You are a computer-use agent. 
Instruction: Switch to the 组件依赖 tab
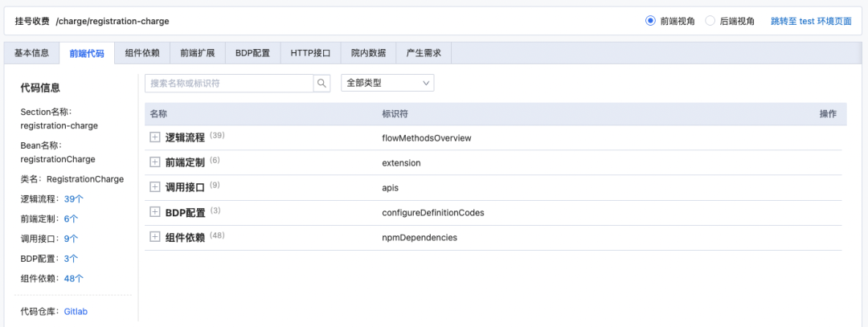tap(142, 53)
